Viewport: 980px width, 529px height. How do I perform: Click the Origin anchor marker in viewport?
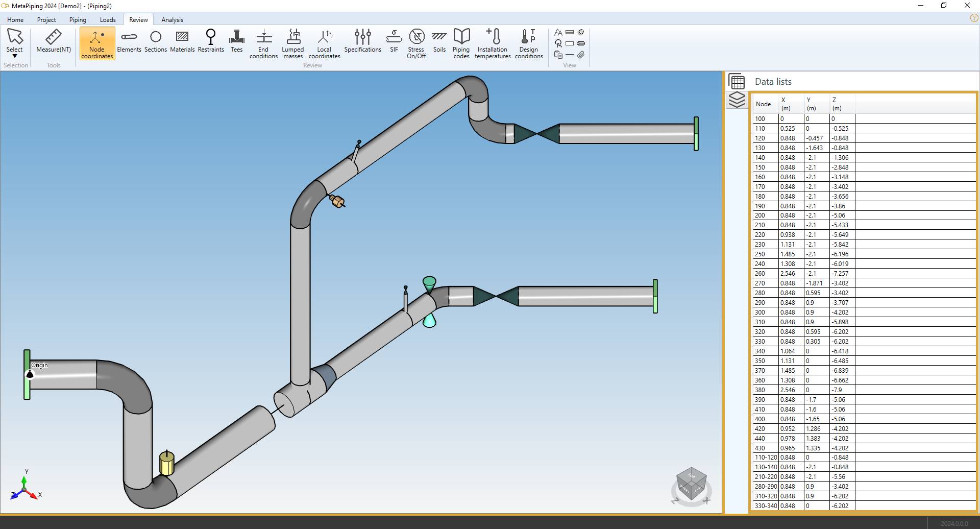tap(30, 374)
